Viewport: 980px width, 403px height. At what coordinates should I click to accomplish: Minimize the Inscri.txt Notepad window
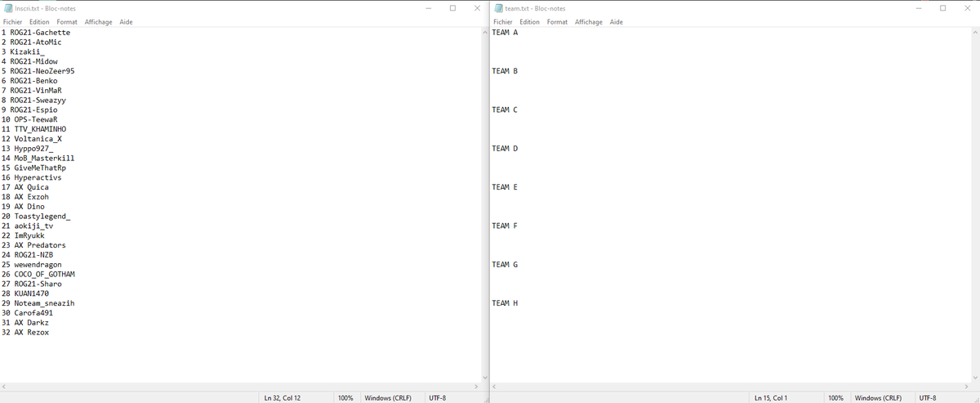429,8
